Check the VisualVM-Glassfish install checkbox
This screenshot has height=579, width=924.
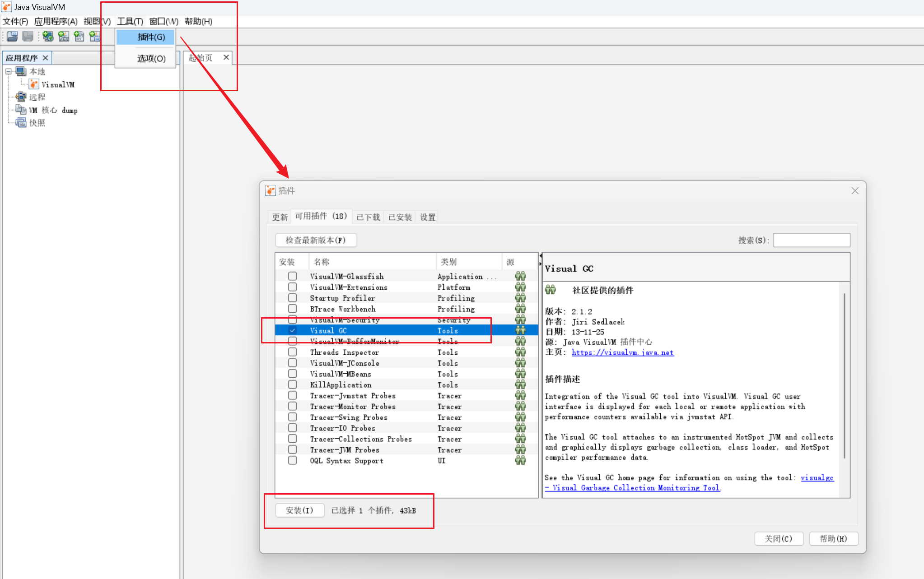click(x=293, y=276)
